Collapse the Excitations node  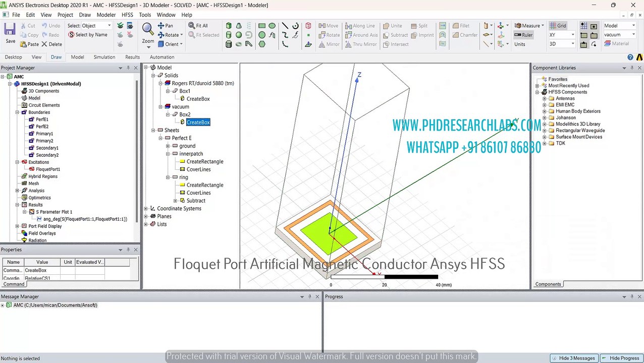[x=17, y=162]
